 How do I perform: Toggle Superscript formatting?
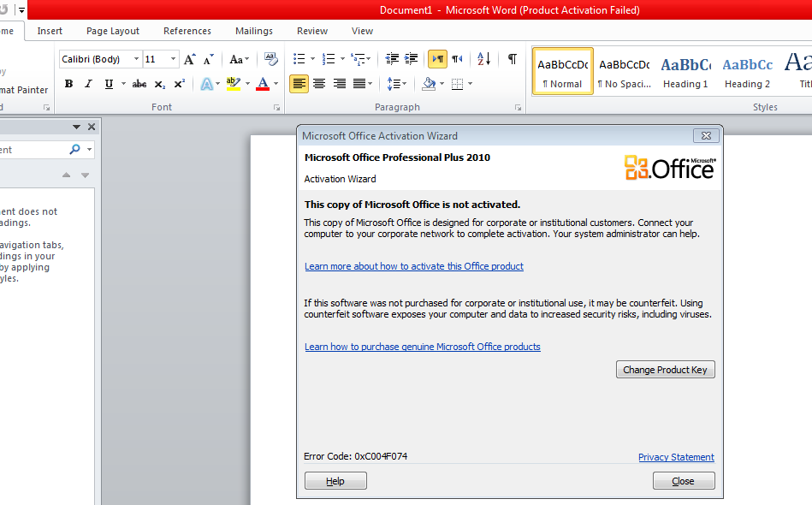(179, 84)
